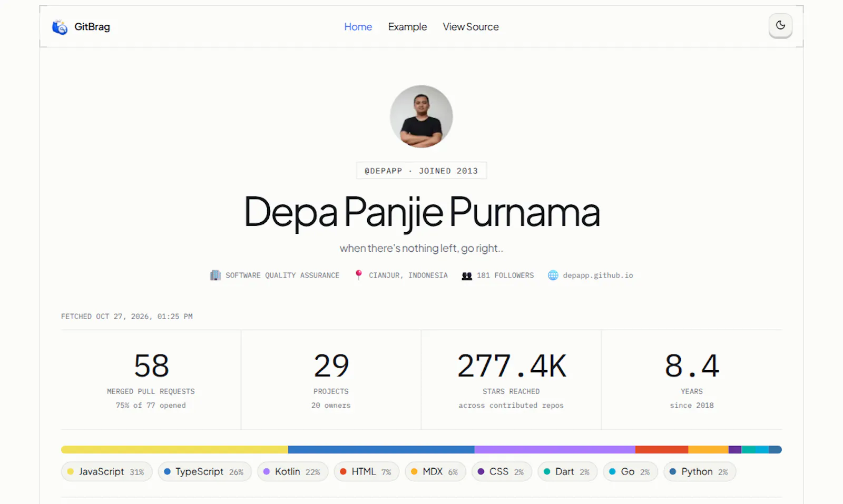This screenshot has height=504, width=843.
Task: Click the GitBrag brand name
Action: tap(92, 27)
